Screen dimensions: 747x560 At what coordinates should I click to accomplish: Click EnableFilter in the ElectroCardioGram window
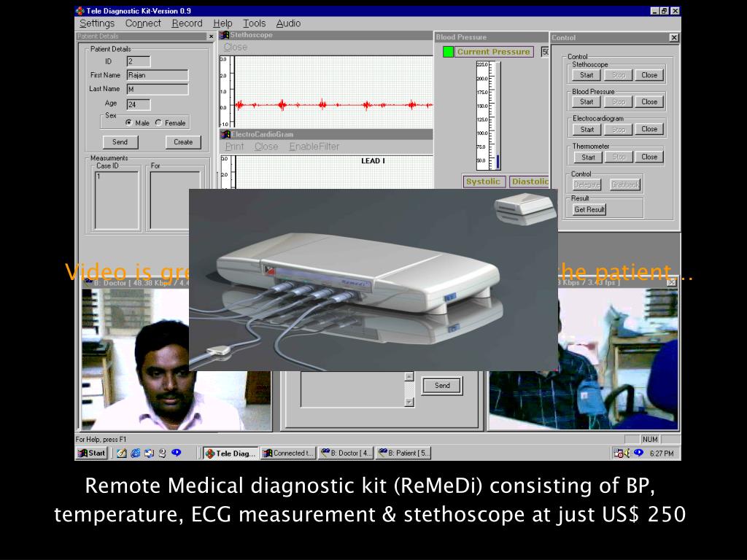pyautogui.click(x=314, y=147)
